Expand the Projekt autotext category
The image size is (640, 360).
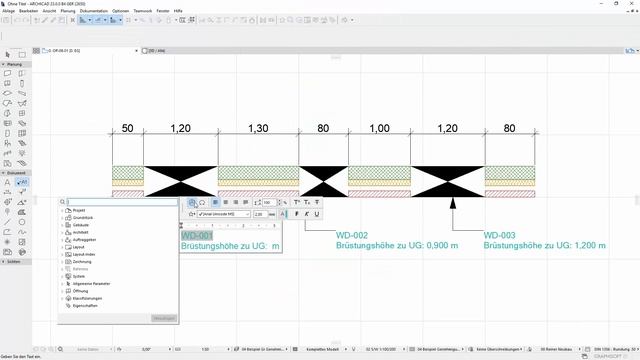(x=62, y=211)
